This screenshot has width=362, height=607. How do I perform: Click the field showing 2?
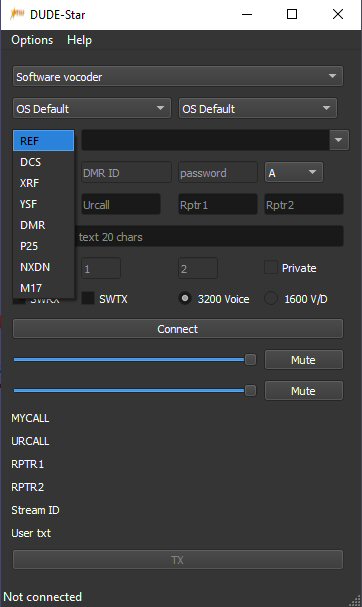pyautogui.click(x=198, y=268)
